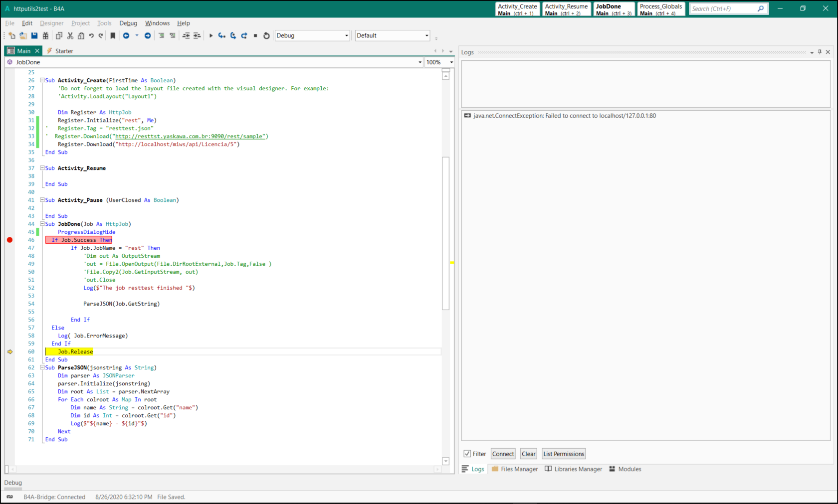This screenshot has height=504, width=838.
Task: Collapse the Sub ParseJSON code block
Action: point(42,367)
